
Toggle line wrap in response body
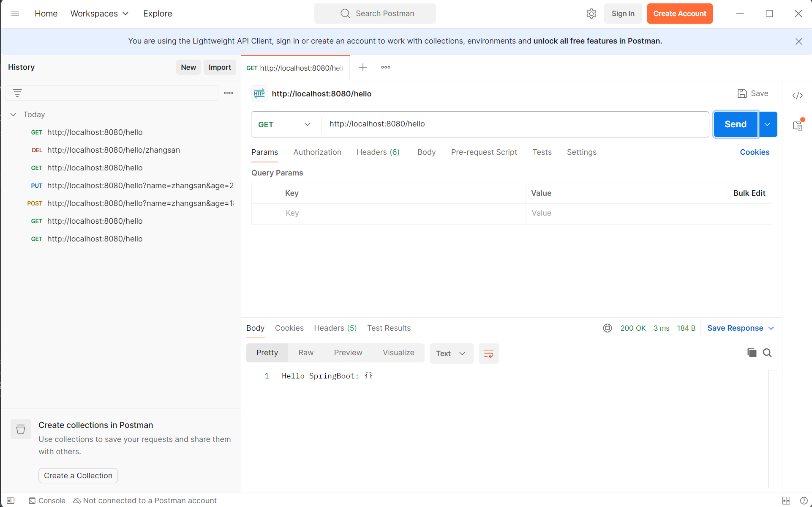489,354
